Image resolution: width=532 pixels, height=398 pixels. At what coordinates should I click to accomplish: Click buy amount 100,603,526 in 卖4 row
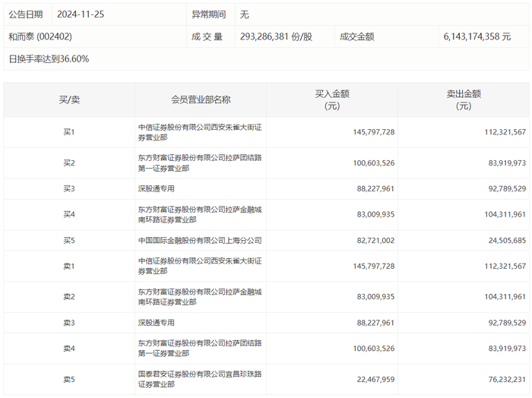click(x=374, y=348)
